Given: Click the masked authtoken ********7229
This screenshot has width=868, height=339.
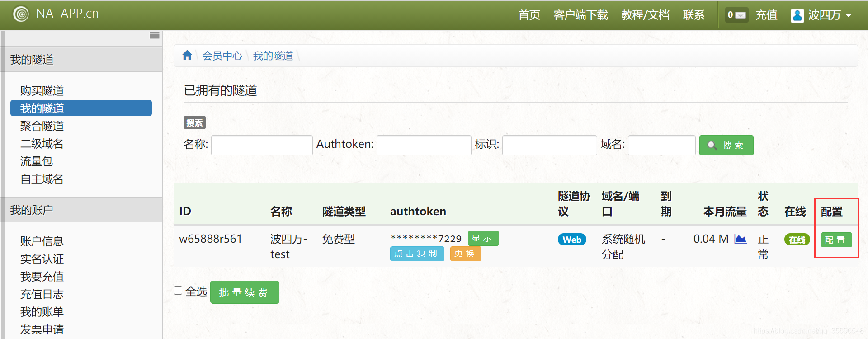Looking at the screenshot, I should point(426,239).
